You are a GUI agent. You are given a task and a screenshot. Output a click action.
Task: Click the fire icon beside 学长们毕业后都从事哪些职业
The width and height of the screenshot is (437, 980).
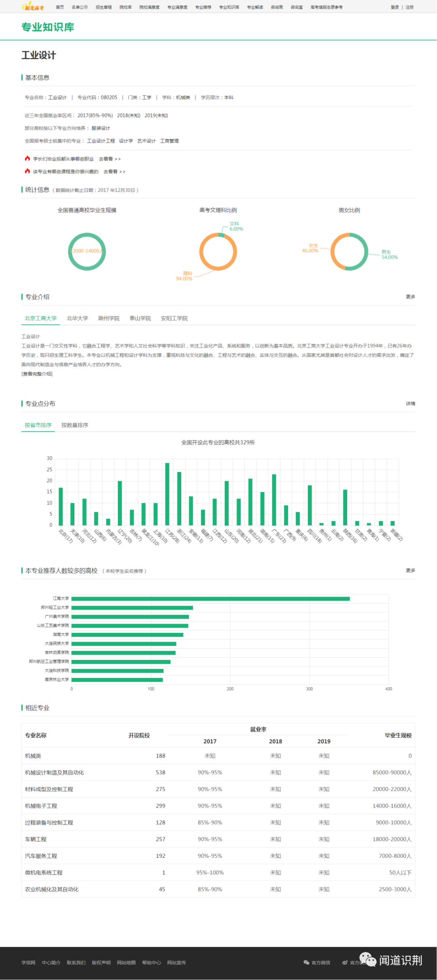[x=28, y=158]
